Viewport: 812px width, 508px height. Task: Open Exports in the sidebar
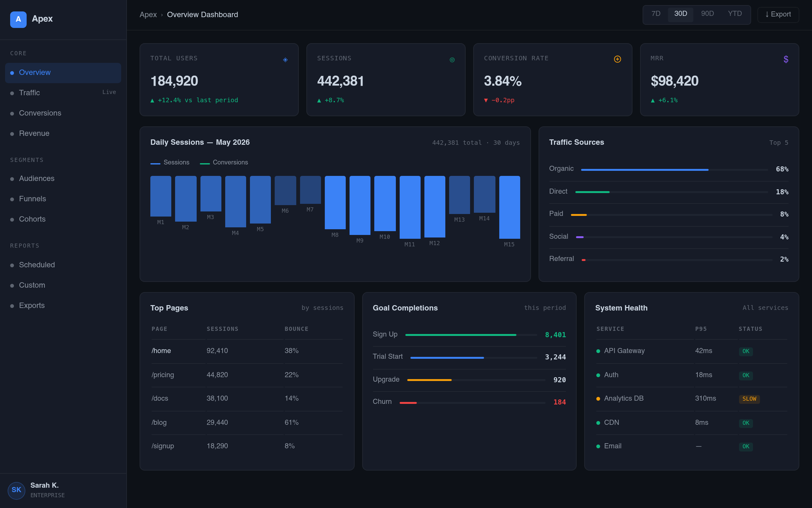click(63, 305)
